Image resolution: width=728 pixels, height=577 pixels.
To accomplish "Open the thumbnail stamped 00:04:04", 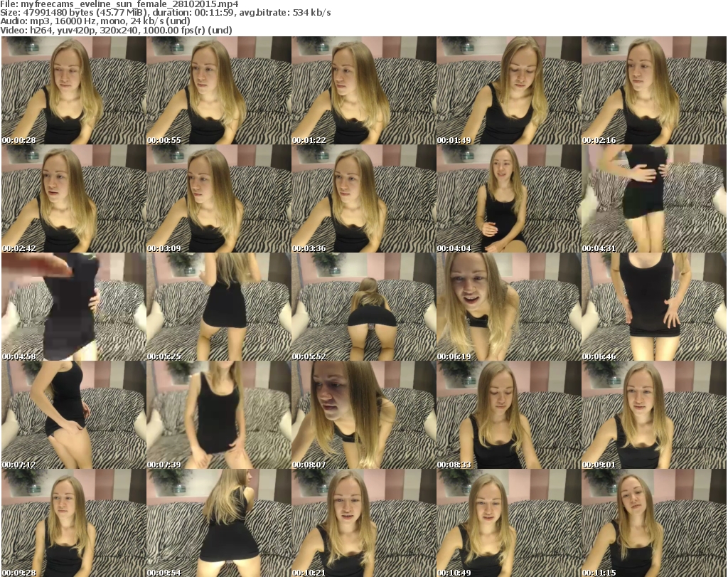I will 509,198.
